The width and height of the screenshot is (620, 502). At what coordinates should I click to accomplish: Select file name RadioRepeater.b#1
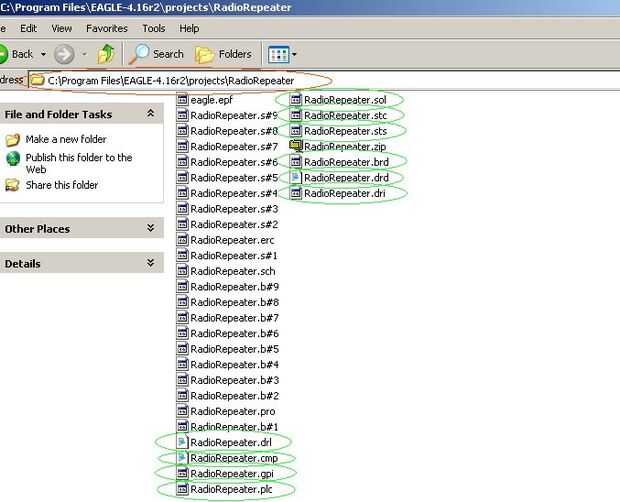click(x=234, y=427)
